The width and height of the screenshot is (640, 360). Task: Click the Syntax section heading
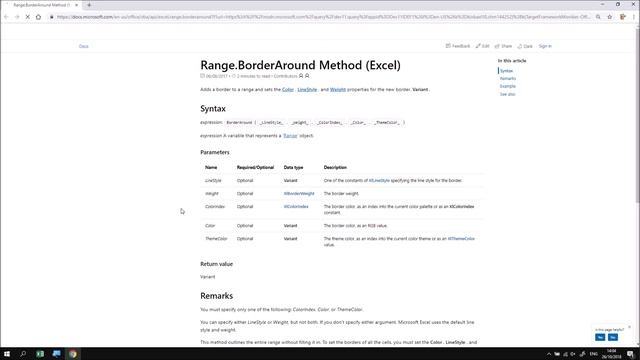pyautogui.click(x=213, y=109)
